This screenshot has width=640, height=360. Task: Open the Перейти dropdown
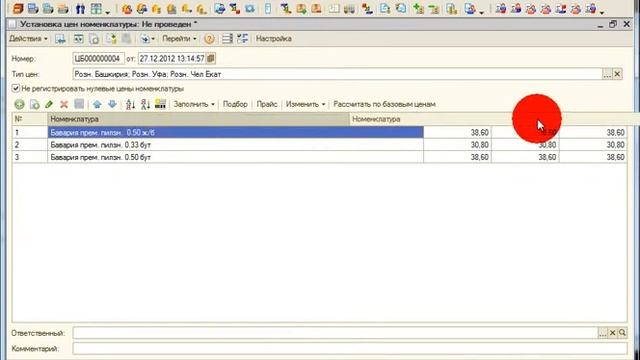click(179, 39)
